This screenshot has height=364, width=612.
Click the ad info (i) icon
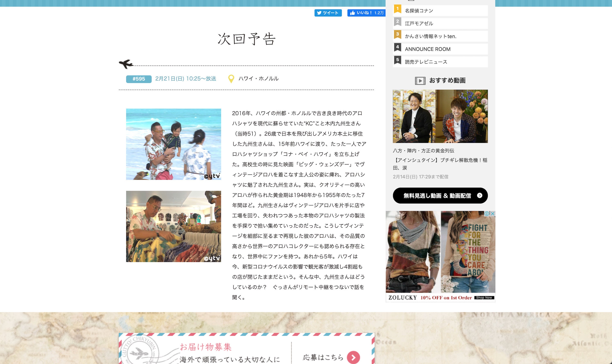(x=487, y=214)
